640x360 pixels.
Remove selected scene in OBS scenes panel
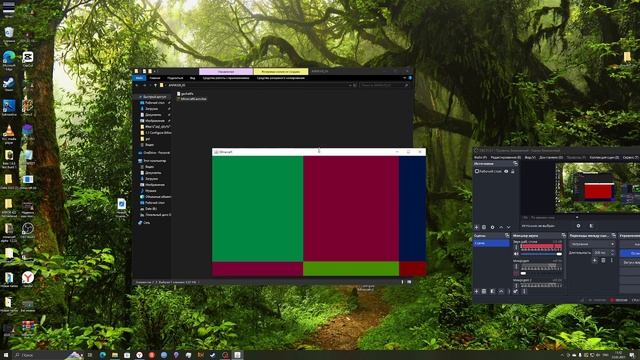[x=484, y=291]
